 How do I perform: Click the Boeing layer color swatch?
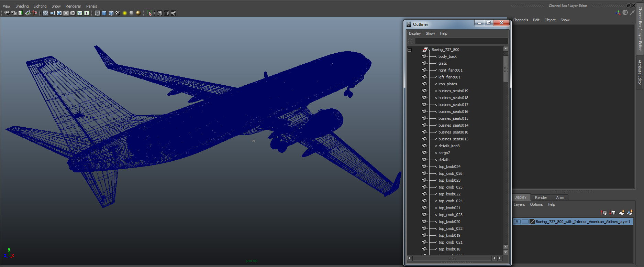(x=532, y=222)
